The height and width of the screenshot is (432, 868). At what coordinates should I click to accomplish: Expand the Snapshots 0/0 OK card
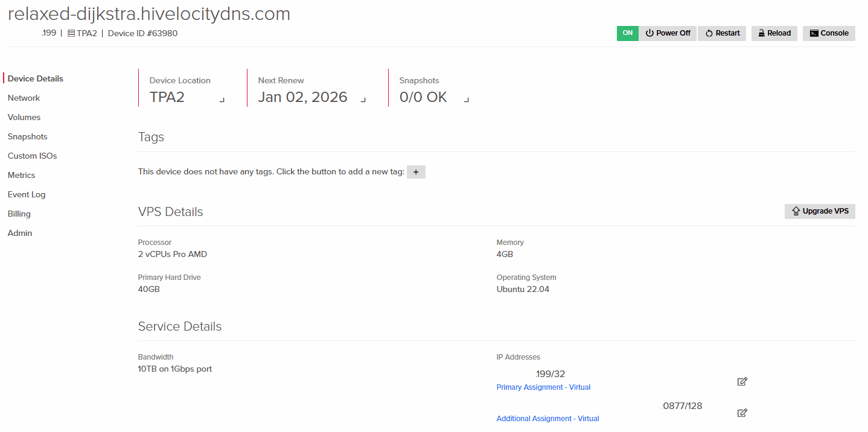(466, 100)
